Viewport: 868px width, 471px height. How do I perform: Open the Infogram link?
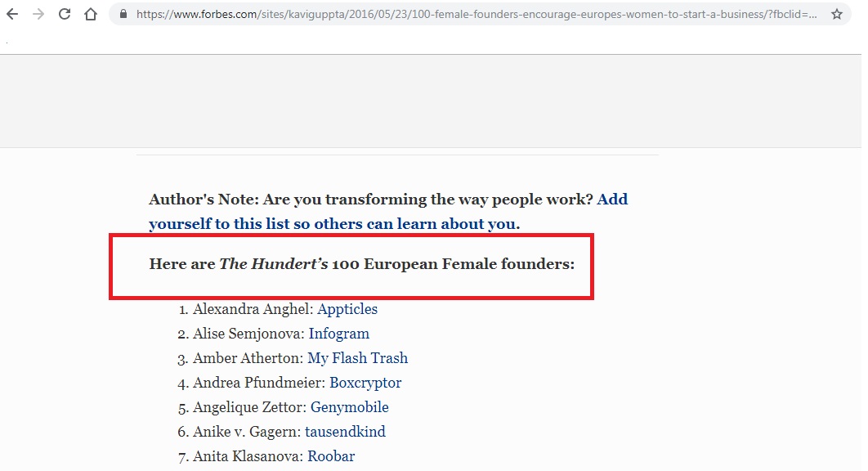coord(338,334)
